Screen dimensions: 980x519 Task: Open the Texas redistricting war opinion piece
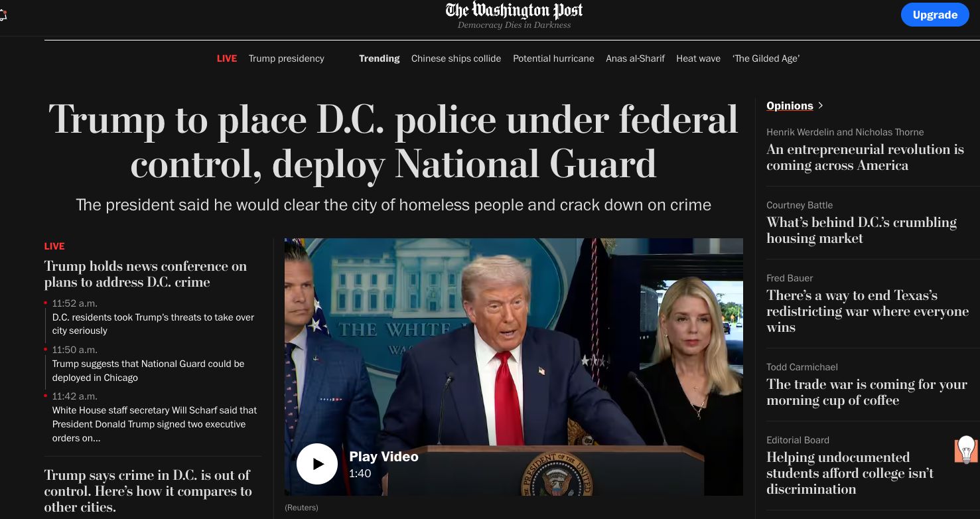(x=868, y=311)
